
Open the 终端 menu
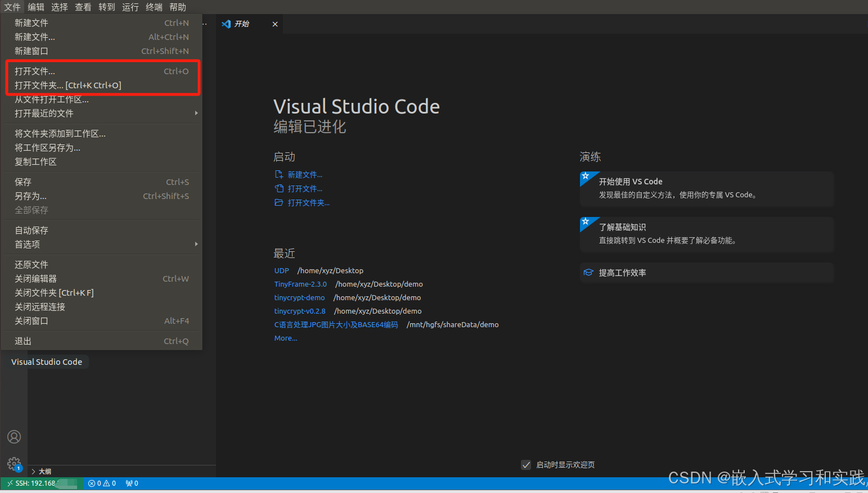[154, 7]
